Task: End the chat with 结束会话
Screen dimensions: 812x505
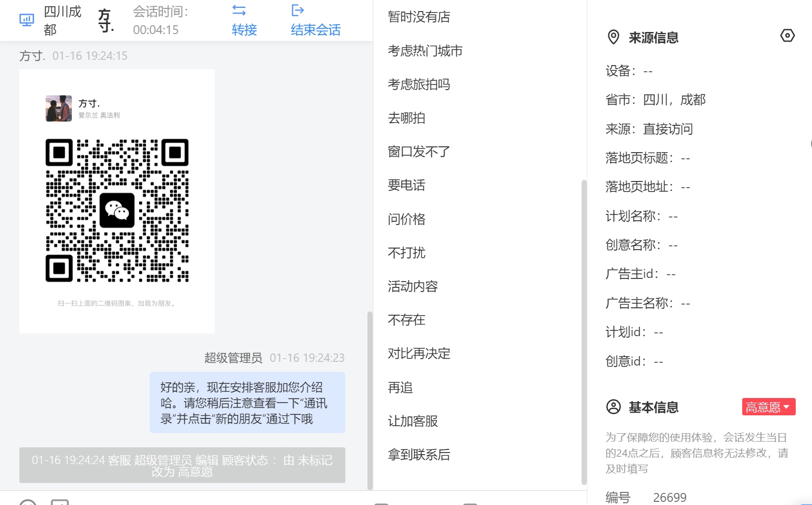Action: [x=315, y=20]
